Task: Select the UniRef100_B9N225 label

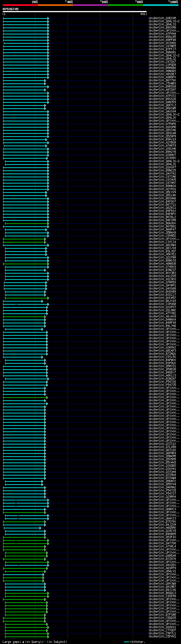Action: [162, 170]
